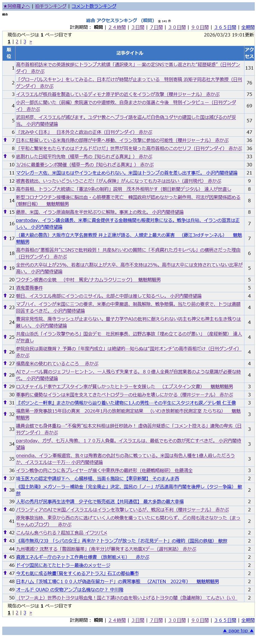Switch measurement period to 24時間
The height and width of the screenshot is (644, 257).
click(117, 27)
